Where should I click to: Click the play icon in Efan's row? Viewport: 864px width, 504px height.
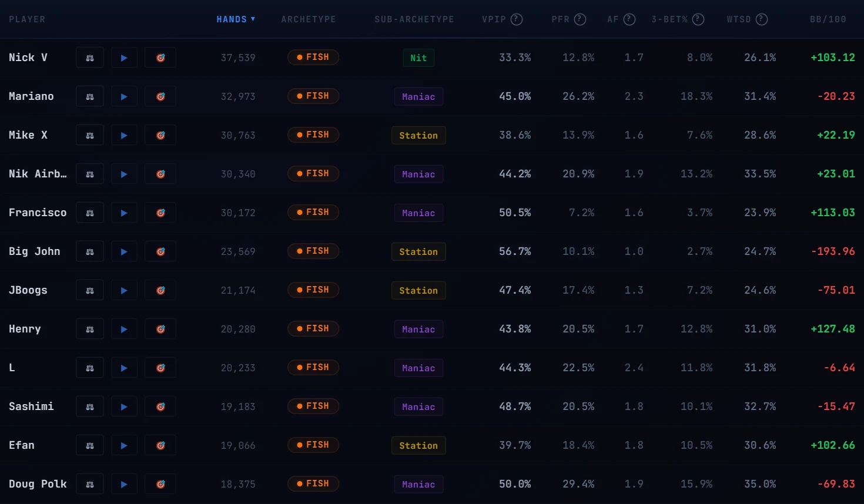[124, 445]
